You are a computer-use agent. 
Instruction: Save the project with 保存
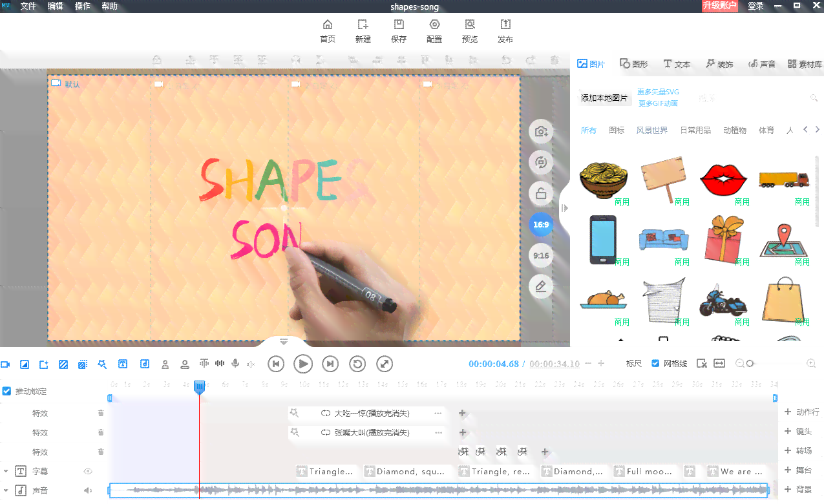coord(399,30)
